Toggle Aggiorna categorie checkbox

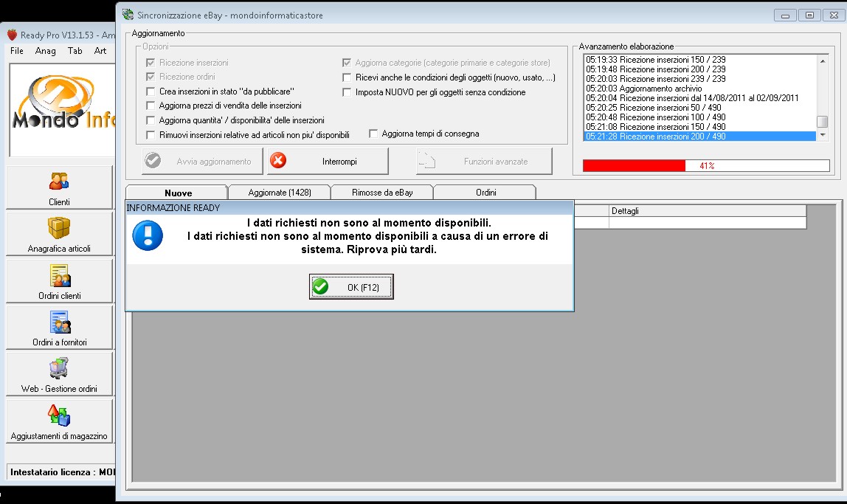pyautogui.click(x=347, y=63)
